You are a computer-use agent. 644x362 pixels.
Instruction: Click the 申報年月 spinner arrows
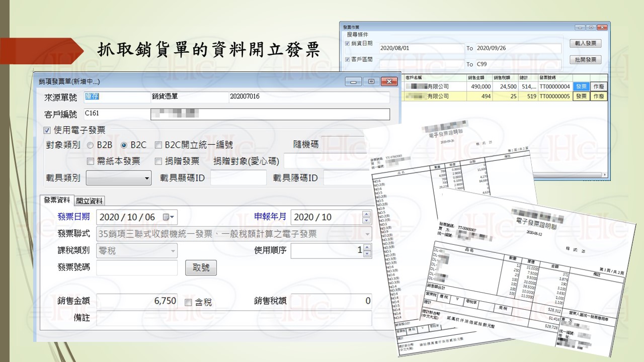click(x=367, y=217)
